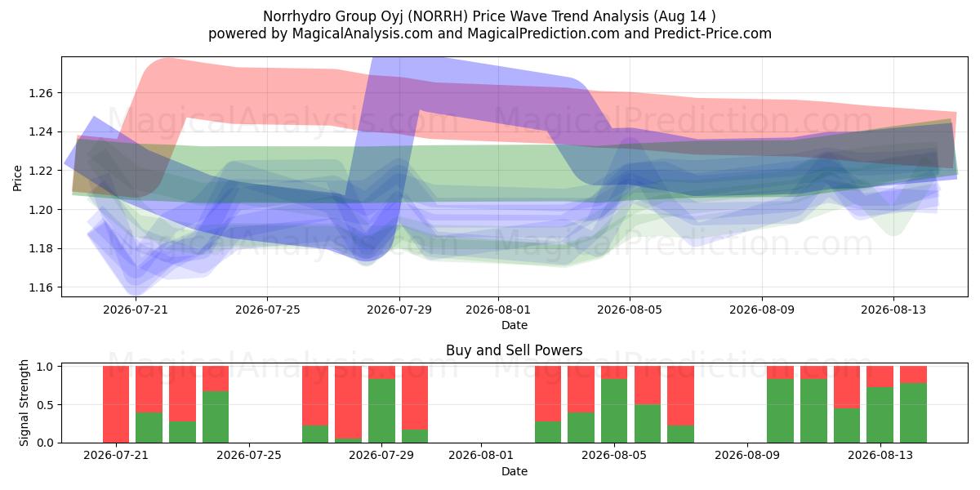Click the 0.0 signal strength tick label

point(46,443)
